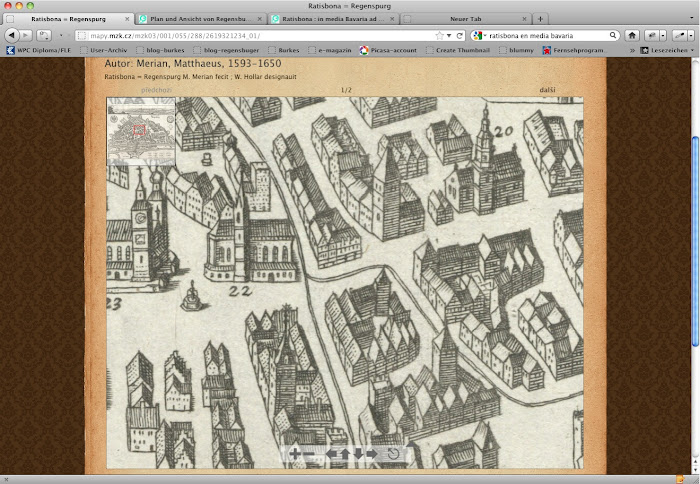Viewport: 700px width, 484px height.
Task: Zoom out with the minus map control
Action: click(310, 455)
